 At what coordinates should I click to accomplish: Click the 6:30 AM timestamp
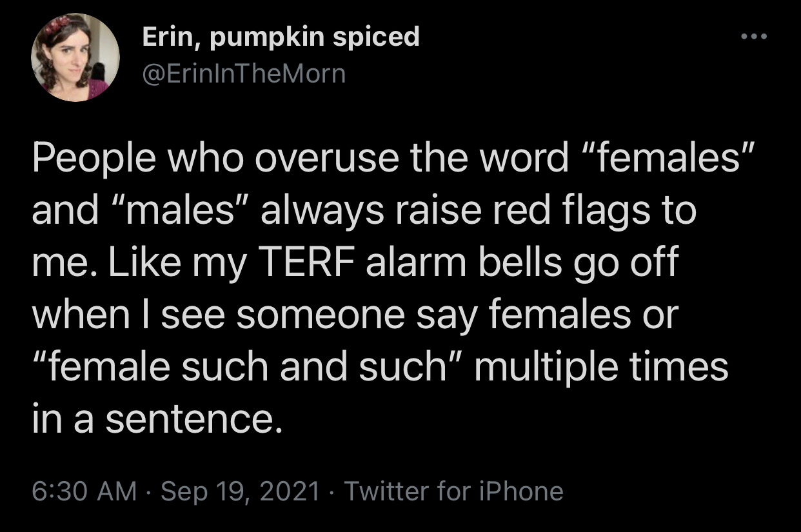point(84,491)
